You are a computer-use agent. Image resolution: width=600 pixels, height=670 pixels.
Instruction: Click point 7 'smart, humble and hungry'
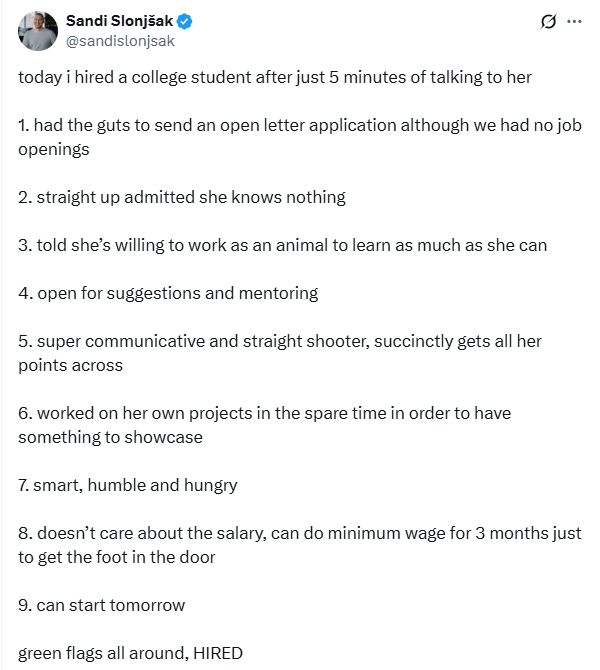(128, 485)
